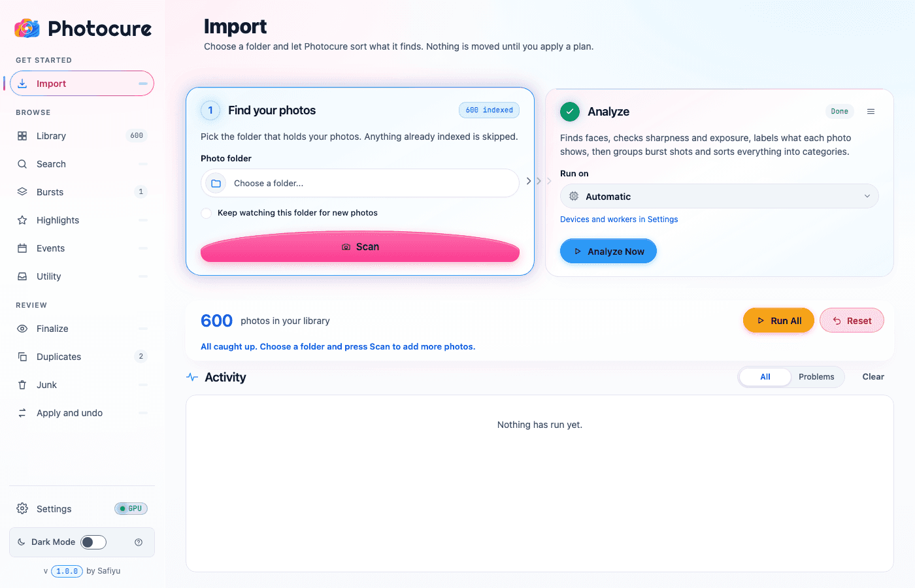The width and height of the screenshot is (915, 588).
Task: Switch to the Problems activity tab
Action: coord(816,377)
